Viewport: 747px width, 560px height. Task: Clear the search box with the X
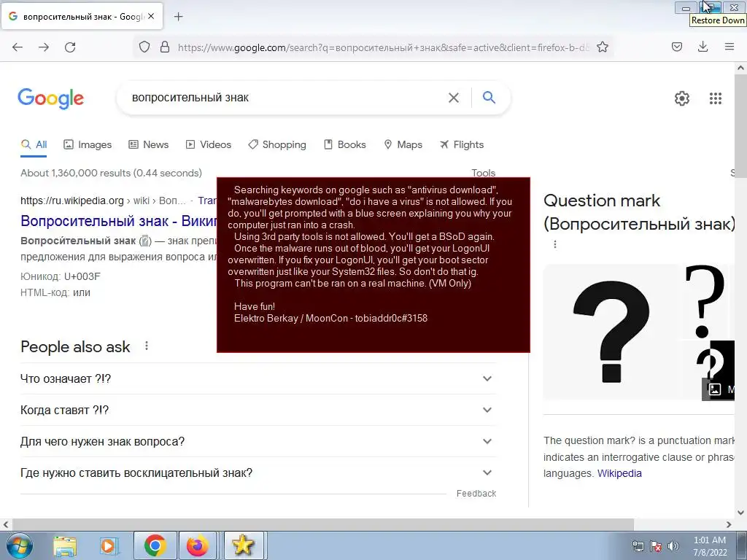click(454, 98)
